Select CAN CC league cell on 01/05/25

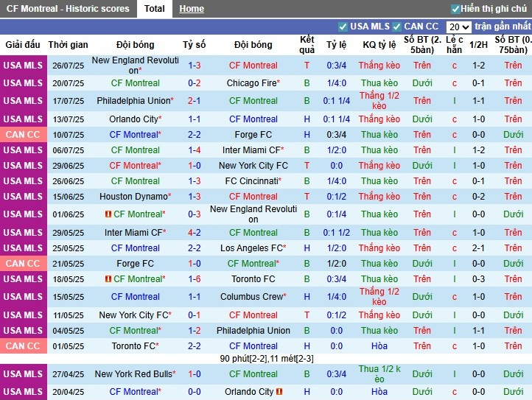[x=24, y=346]
